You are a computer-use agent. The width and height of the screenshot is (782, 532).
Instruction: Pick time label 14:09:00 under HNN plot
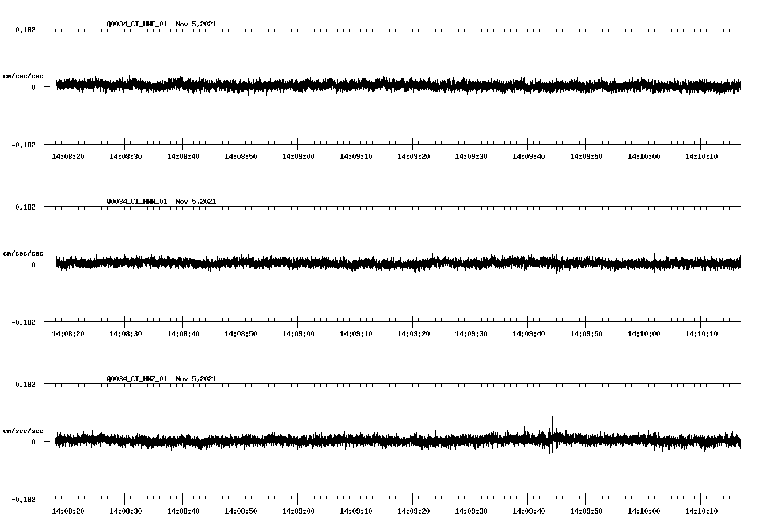(298, 333)
